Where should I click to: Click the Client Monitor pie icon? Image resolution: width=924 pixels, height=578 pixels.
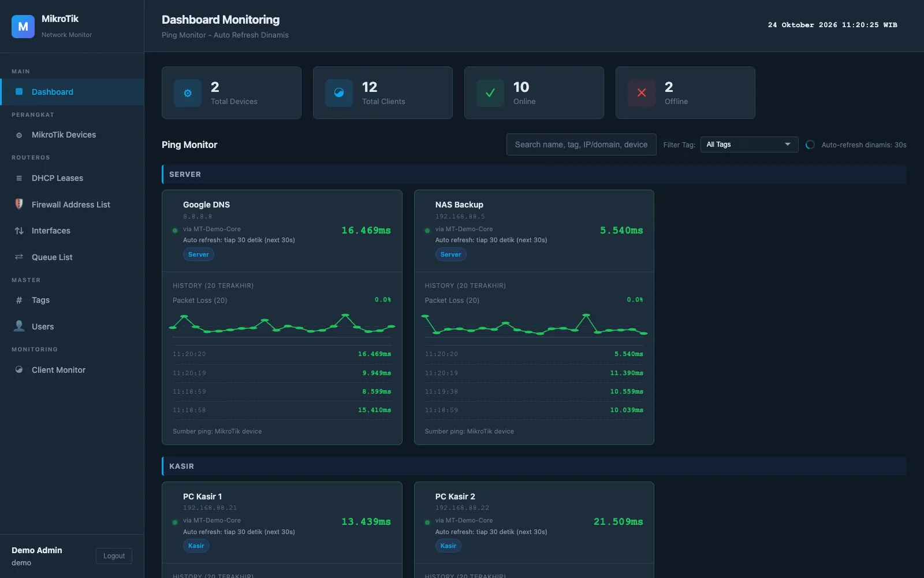pyautogui.click(x=19, y=369)
